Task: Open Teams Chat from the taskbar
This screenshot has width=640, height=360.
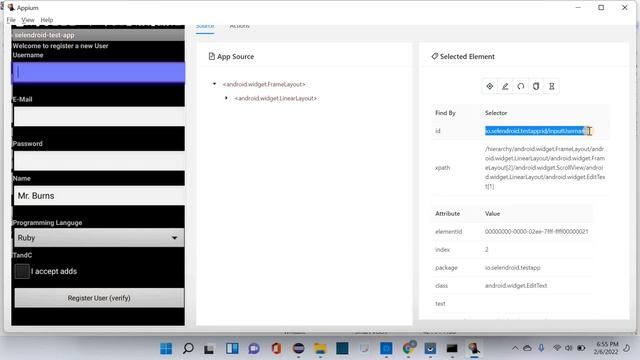Action: tap(254, 349)
